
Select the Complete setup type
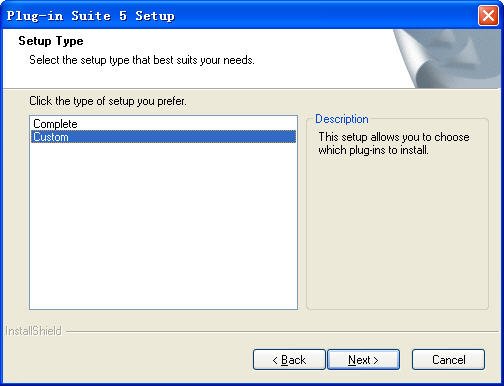point(163,124)
